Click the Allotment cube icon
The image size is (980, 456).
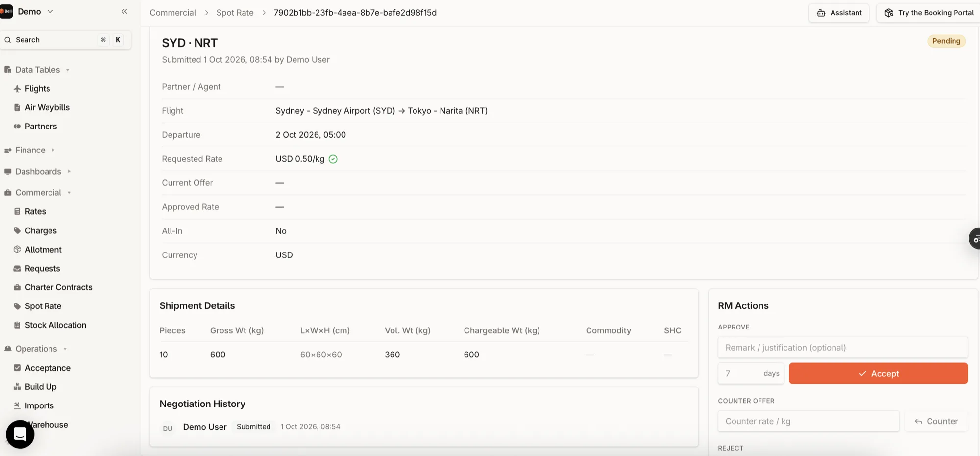point(17,250)
